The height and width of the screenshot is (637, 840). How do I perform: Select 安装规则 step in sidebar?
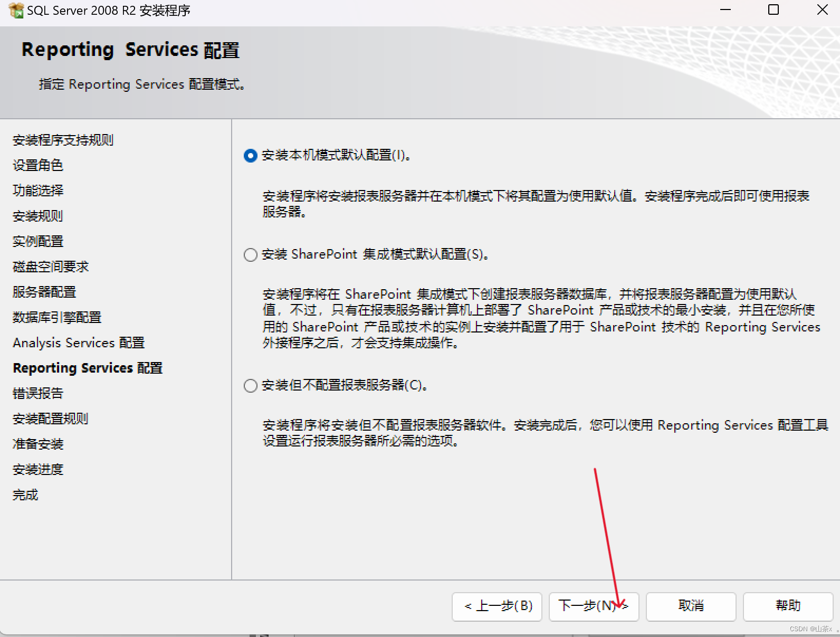click(x=38, y=216)
